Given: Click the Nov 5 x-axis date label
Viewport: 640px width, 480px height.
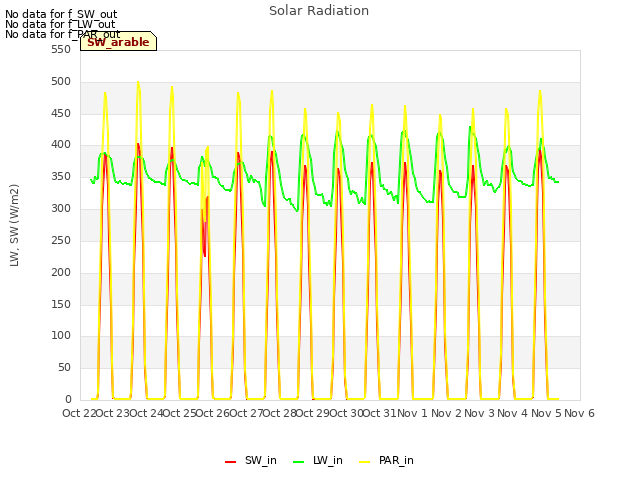Looking at the screenshot, I should click(546, 413).
